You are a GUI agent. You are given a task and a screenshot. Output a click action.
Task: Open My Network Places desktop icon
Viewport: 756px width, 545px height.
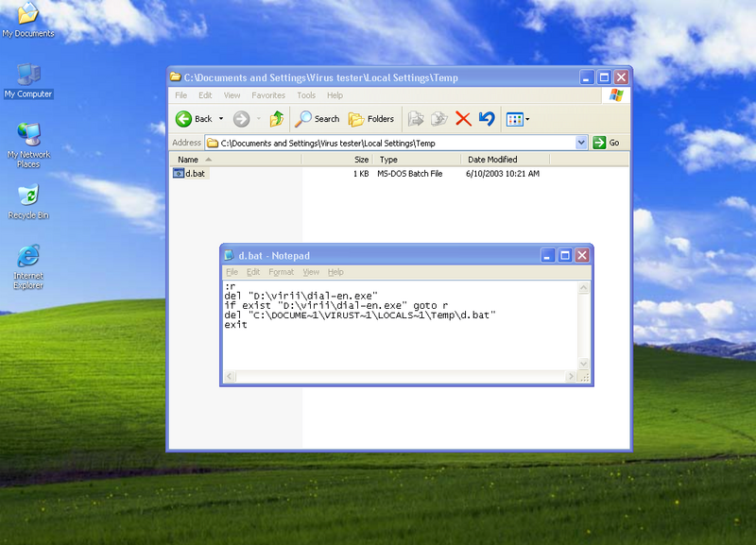click(28, 145)
